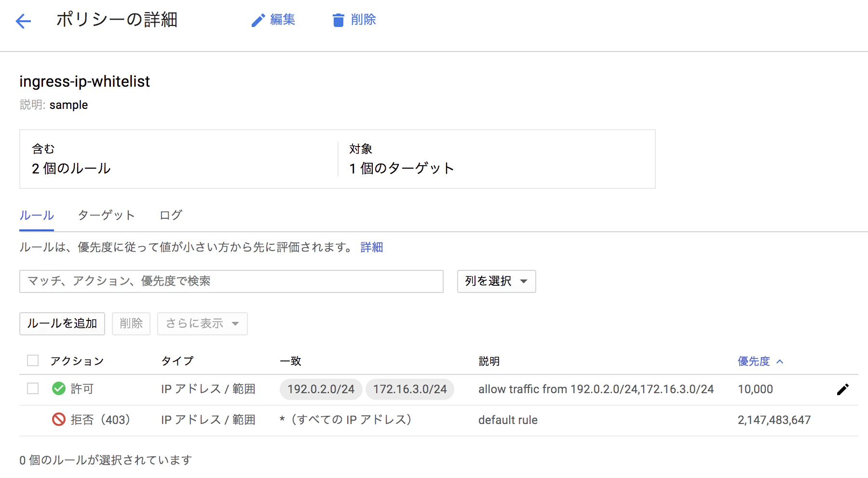Expand the さらに表示 dropdown

202,323
